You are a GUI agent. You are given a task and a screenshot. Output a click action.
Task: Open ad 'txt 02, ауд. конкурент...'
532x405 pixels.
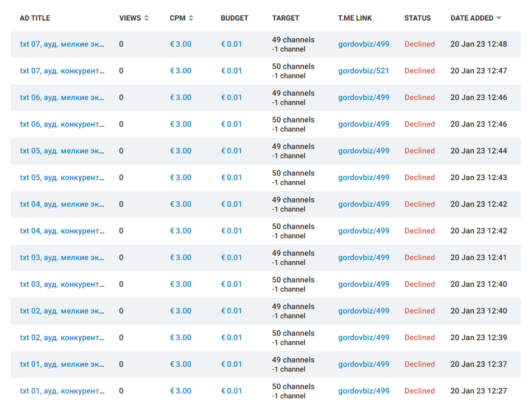tap(62, 337)
